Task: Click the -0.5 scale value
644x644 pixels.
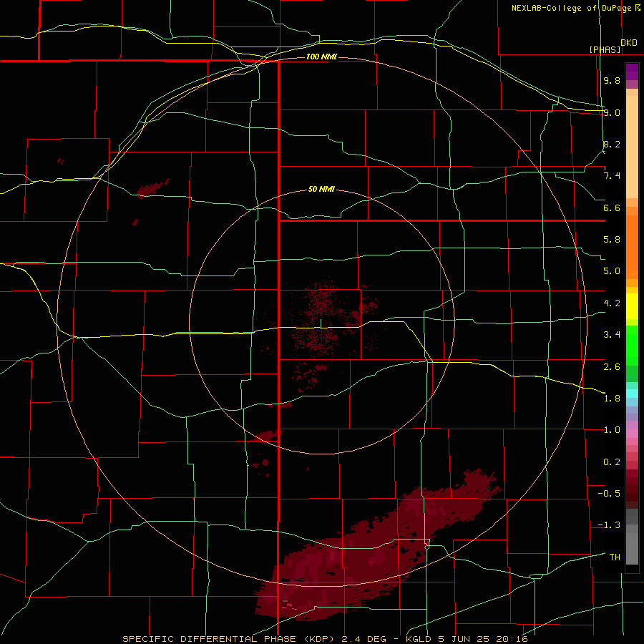Action: 609,494
